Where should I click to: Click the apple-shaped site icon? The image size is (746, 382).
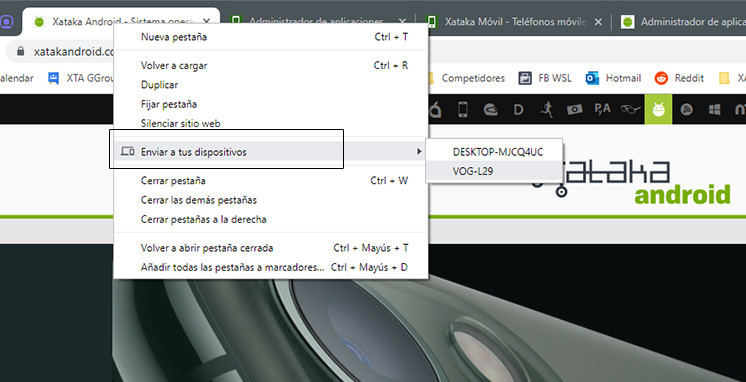click(435, 109)
